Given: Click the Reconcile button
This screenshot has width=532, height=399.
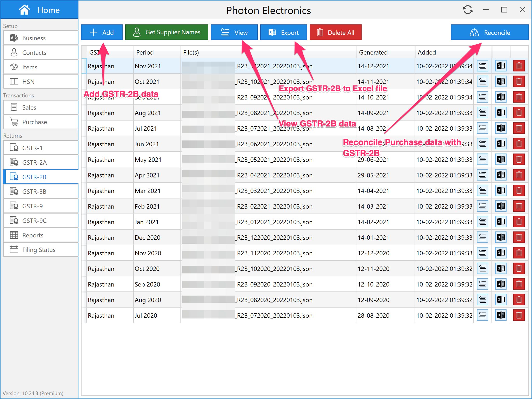Looking at the screenshot, I should click(x=489, y=32).
